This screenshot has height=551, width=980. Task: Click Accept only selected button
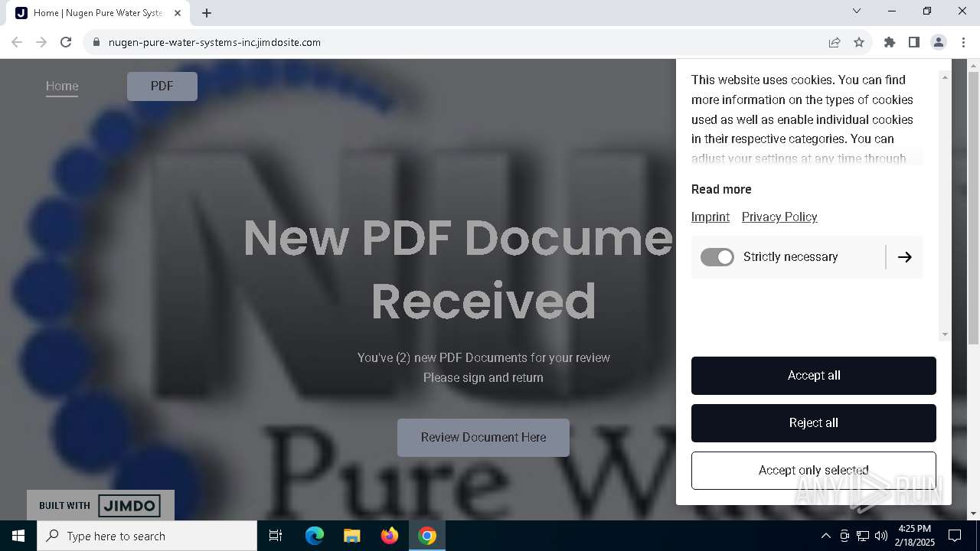click(x=814, y=471)
